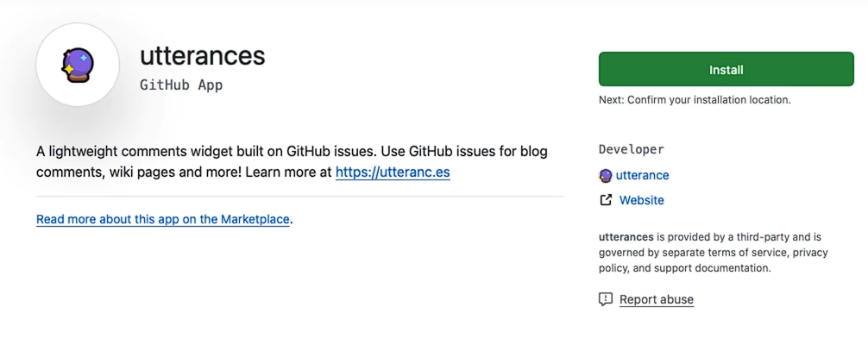Image resolution: width=868 pixels, height=339 pixels.
Task: Click the Developer section heading
Action: (x=631, y=149)
